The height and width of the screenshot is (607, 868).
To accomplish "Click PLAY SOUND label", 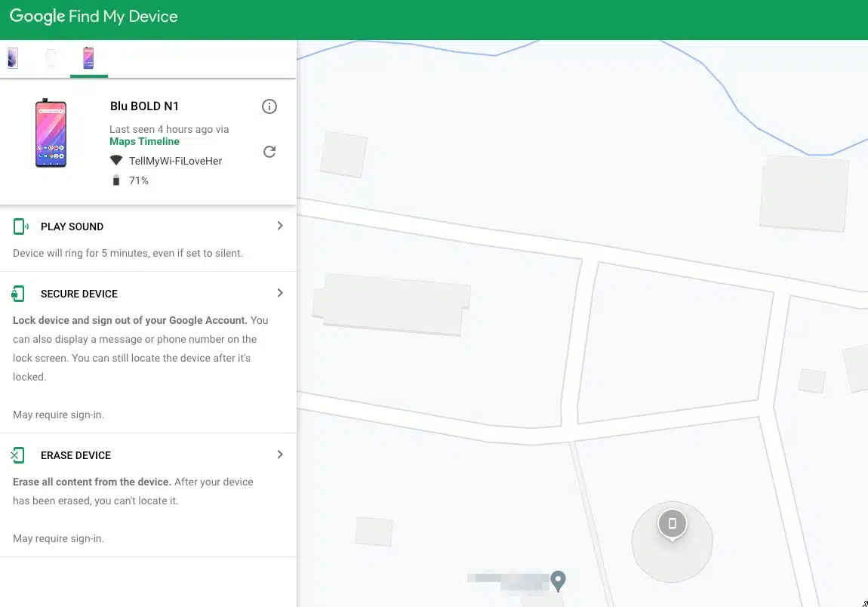I will coord(72,226).
